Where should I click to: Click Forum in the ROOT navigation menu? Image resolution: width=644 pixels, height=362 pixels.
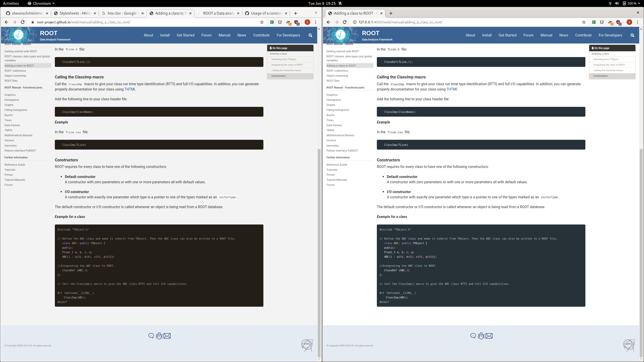[x=206, y=35]
